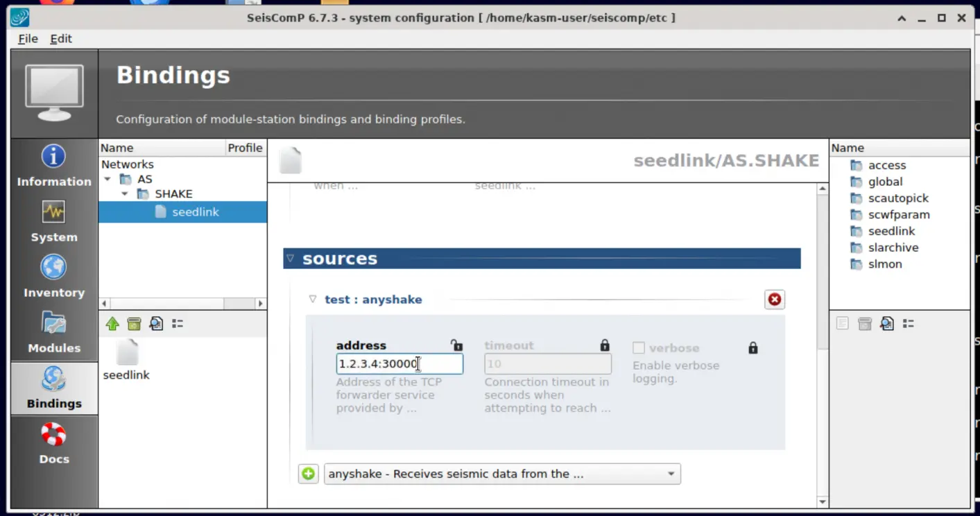Open the Inventory section in the sidebar
980x516 pixels.
54,277
